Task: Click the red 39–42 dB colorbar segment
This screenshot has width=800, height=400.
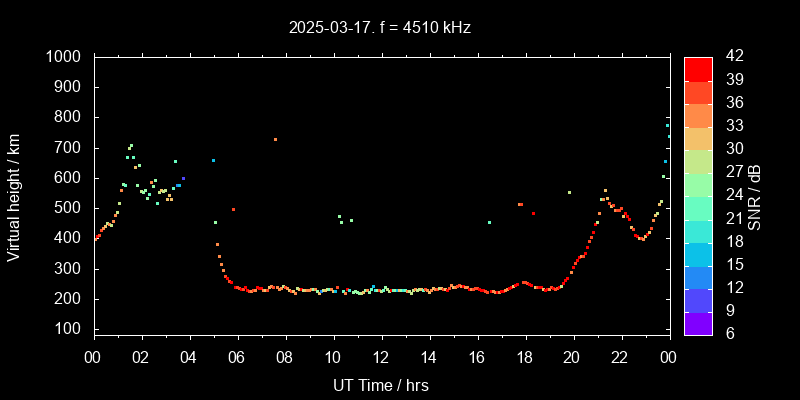Action: pos(698,68)
